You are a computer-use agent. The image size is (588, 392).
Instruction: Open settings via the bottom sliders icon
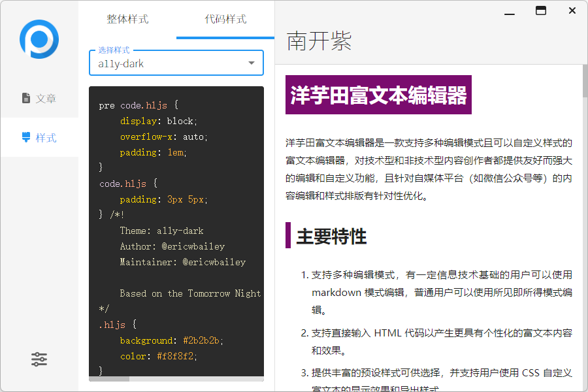(39, 359)
